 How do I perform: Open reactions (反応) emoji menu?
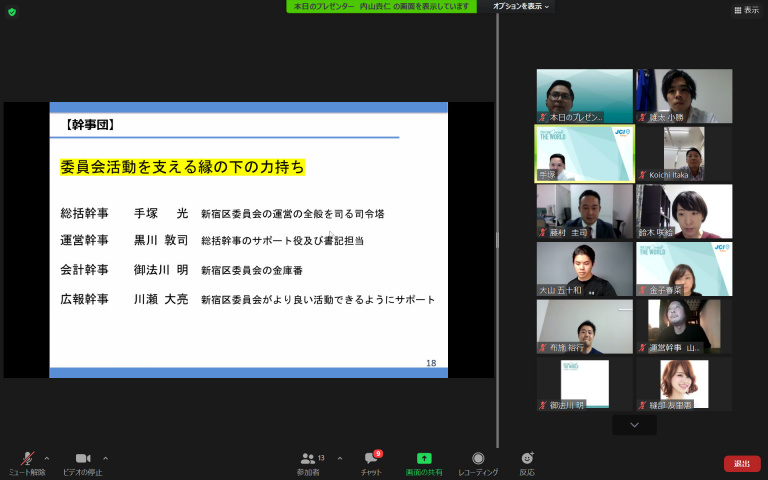pos(526,458)
